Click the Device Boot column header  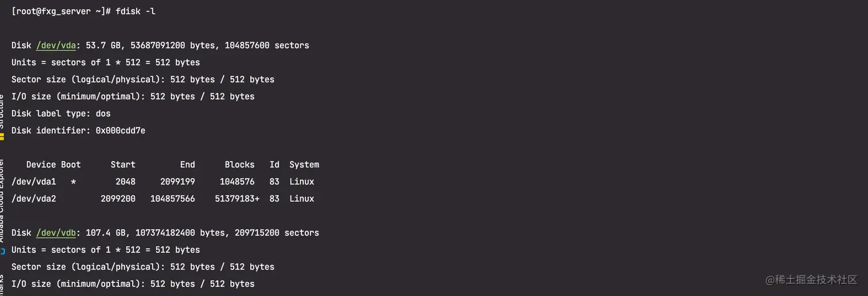pos(53,164)
